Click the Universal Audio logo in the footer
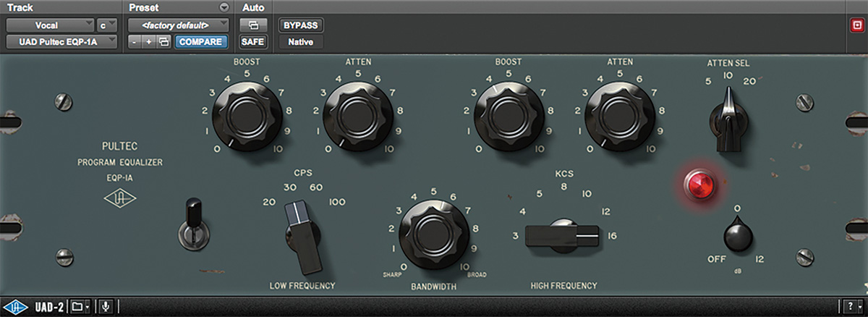Image resolution: width=868 pixels, height=317 pixels. (x=17, y=307)
